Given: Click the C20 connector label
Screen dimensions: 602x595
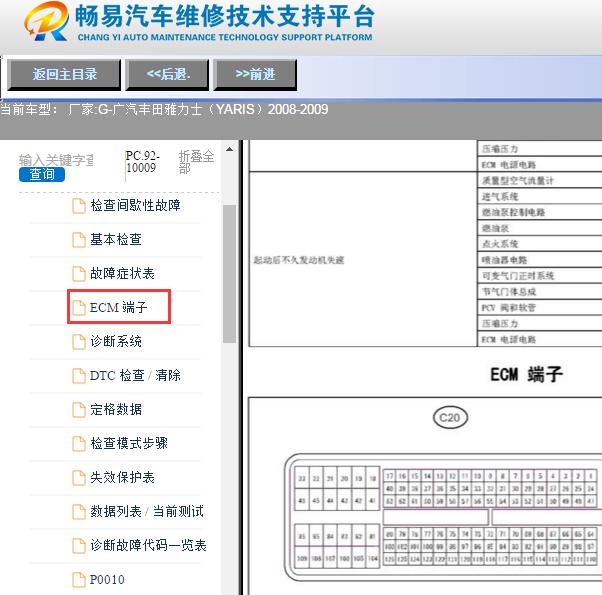Looking at the screenshot, I should [x=450, y=418].
